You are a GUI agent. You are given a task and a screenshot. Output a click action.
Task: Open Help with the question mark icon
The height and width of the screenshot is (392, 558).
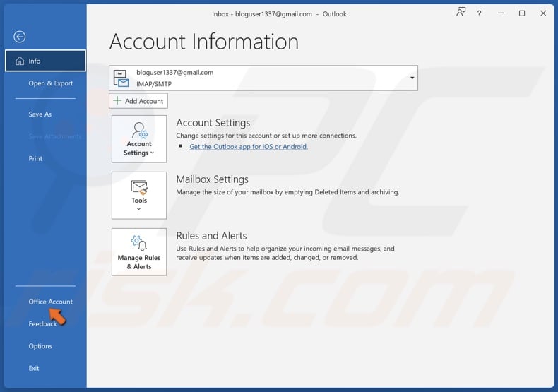click(x=480, y=13)
